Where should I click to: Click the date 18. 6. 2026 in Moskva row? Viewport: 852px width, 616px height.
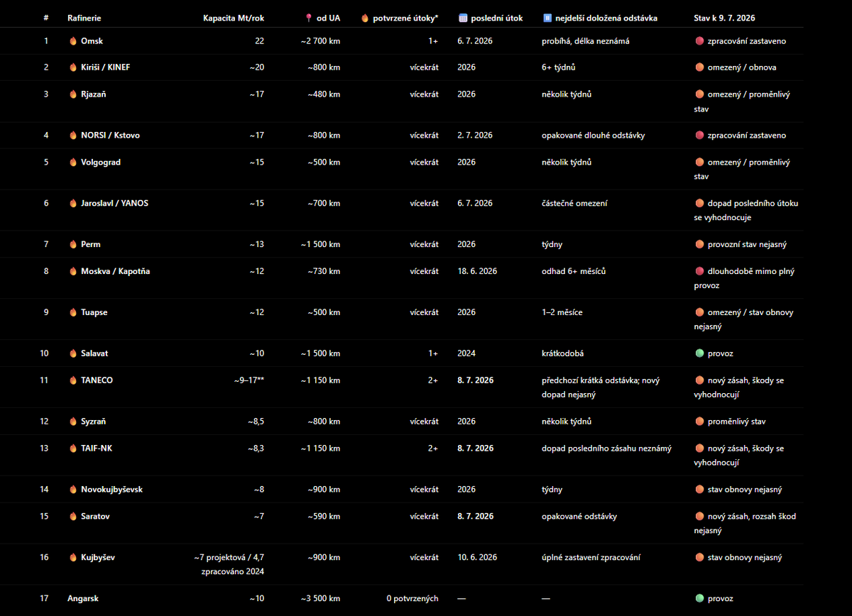point(477,272)
